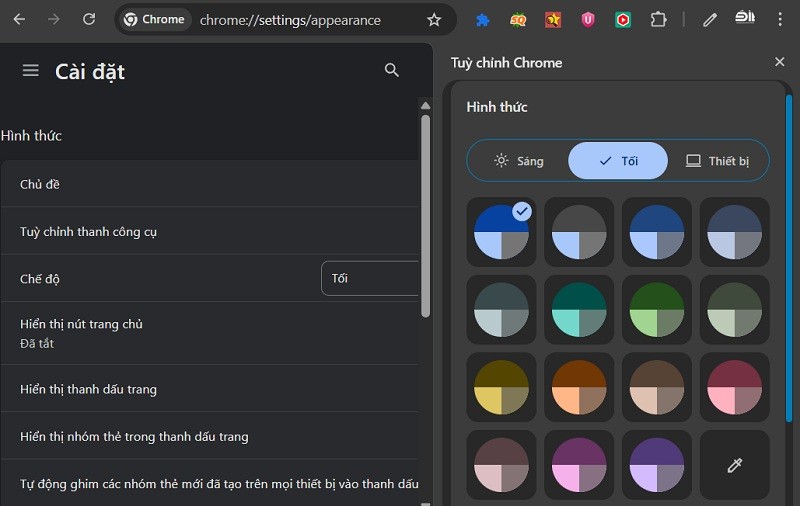
Task: Open the Chủ đề theme setting row
Action: [210, 184]
